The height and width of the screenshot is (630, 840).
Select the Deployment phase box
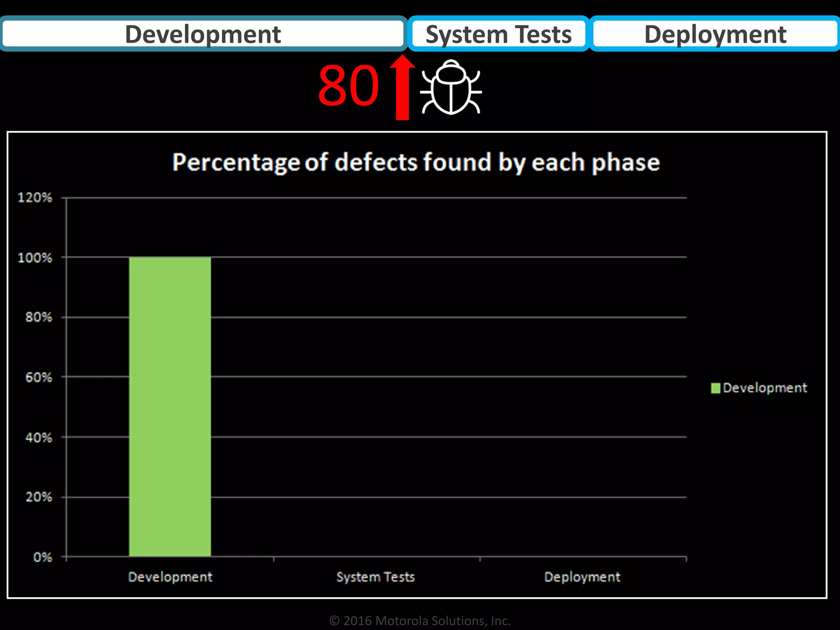click(x=715, y=34)
